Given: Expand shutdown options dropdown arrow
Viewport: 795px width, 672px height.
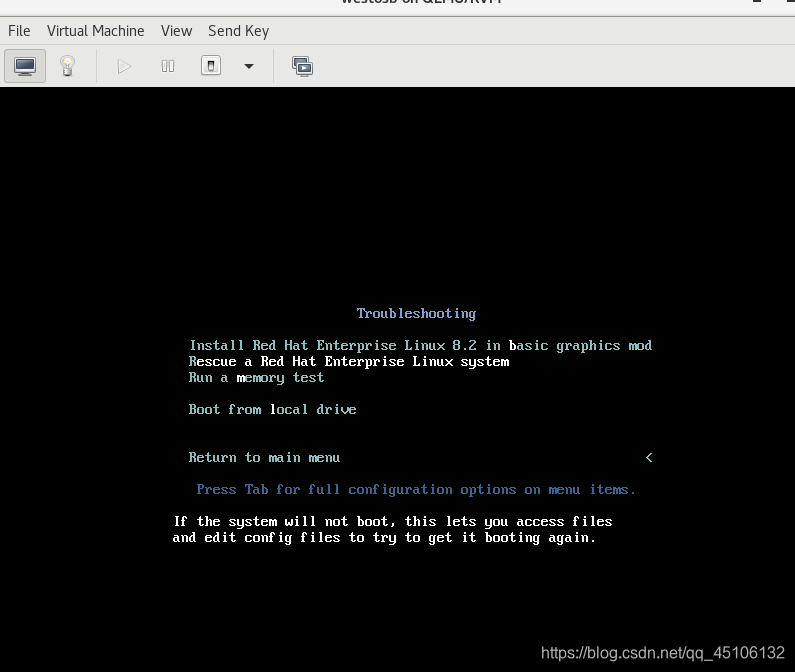Looking at the screenshot, I should [249, 66].
